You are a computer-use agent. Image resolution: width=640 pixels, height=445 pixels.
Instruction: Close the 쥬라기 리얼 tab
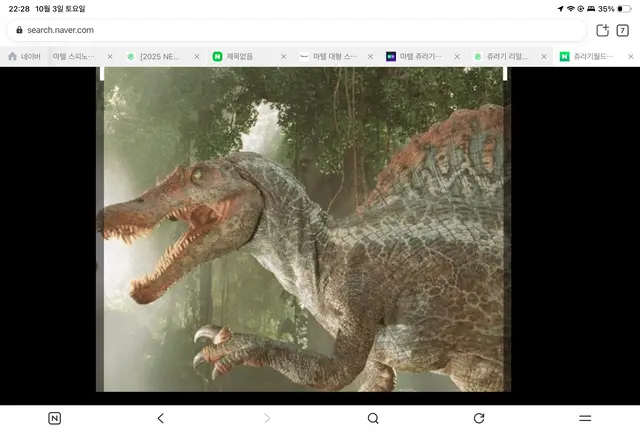544,56
